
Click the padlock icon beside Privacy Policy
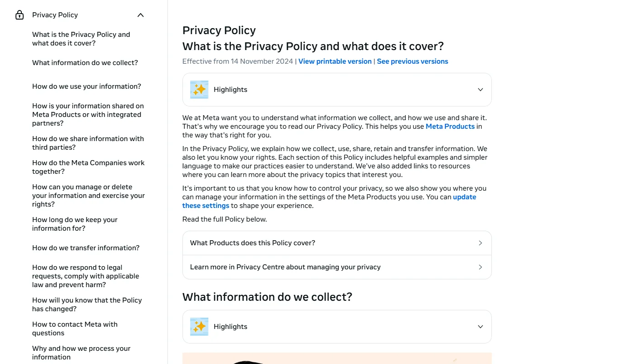pyautogui.click(x=19, y=15)
